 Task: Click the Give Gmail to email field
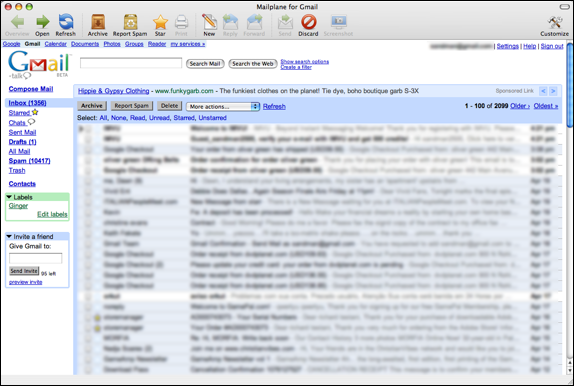(x=36, y=258)
